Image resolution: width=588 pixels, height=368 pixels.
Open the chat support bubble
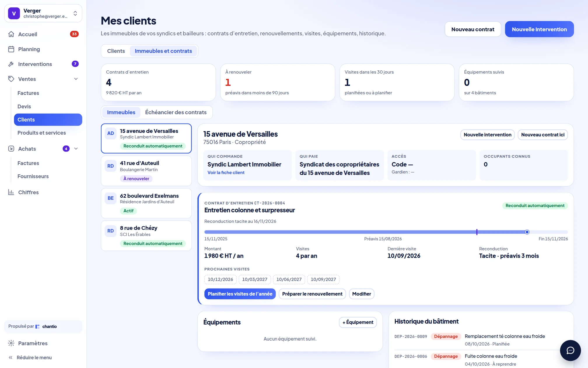[570, 350]
